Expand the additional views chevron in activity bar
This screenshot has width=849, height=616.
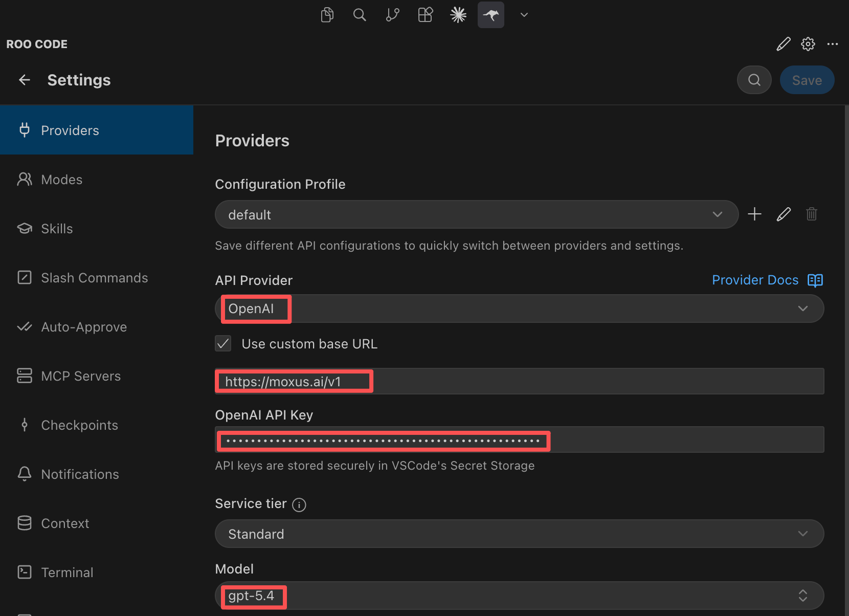(x=524, y=15)
